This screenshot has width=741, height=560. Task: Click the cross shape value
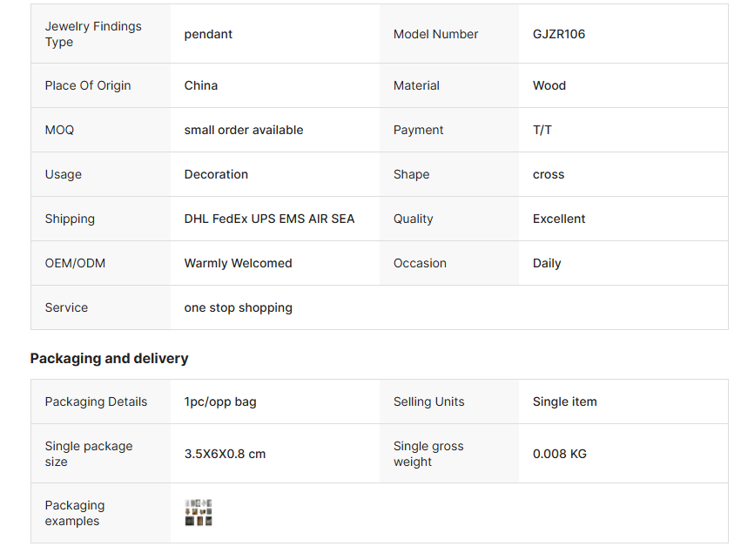click(x=549, y=174)
